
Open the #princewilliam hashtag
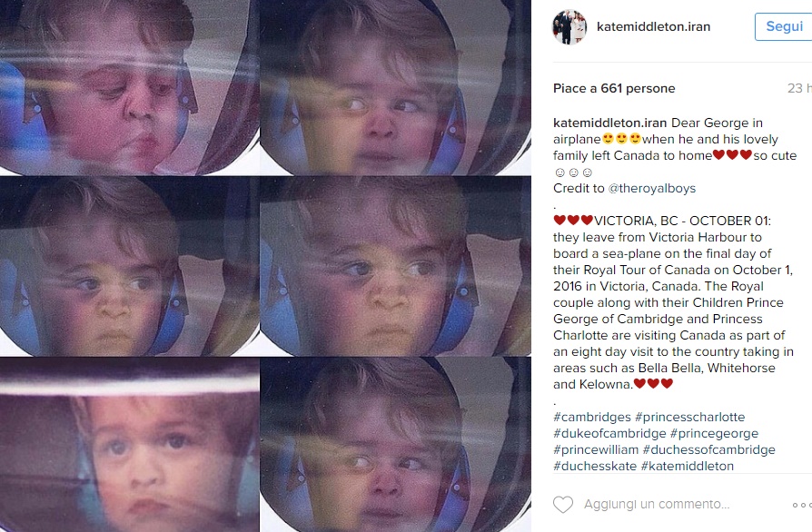click(x=596, y=449)
